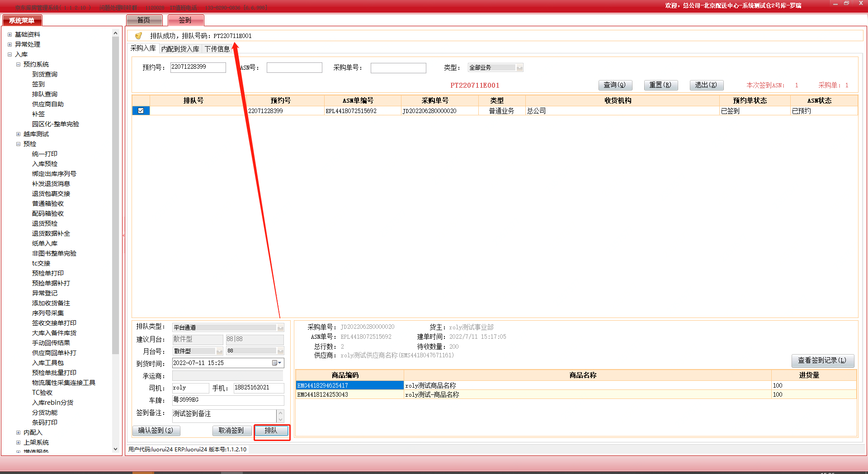Screen dimensions: 868x474
Task: Click the 签到备注 text box
Action: coord(224,416)
